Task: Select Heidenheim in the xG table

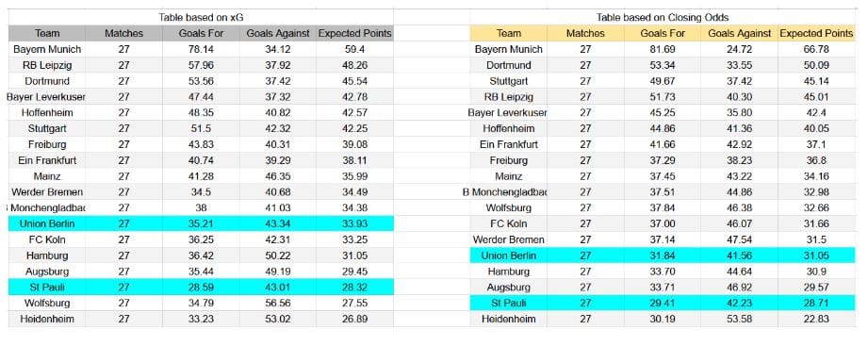Action: (x=47, y=319)
